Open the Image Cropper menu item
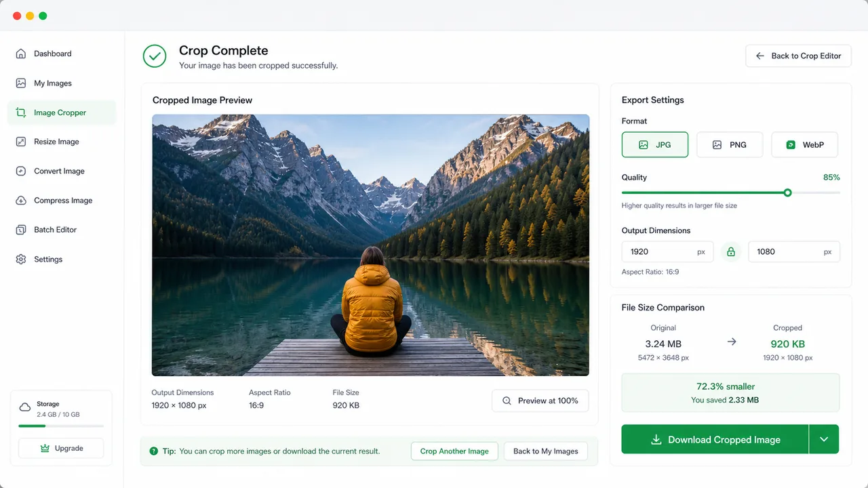Image resolution: width=868 pixels, height=488 pixels. pos(62,113)
